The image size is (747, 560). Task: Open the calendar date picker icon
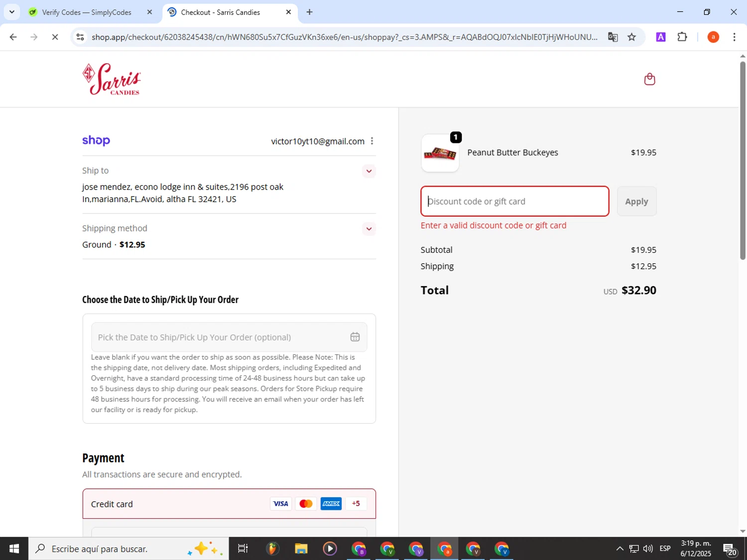[355, 337]
